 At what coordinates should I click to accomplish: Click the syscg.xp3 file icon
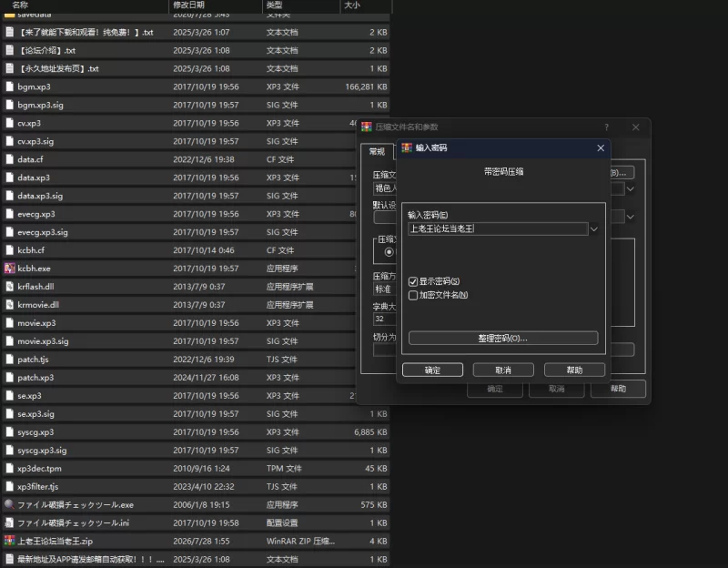click(9, 431)
